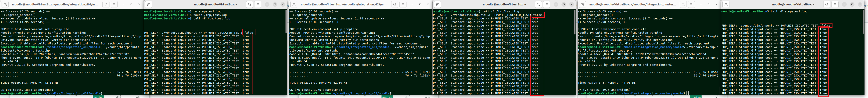The height and width of the screenshot is (98, 868).
Task: Click the integration_402 terminal window title
Action: coord(55,4)
